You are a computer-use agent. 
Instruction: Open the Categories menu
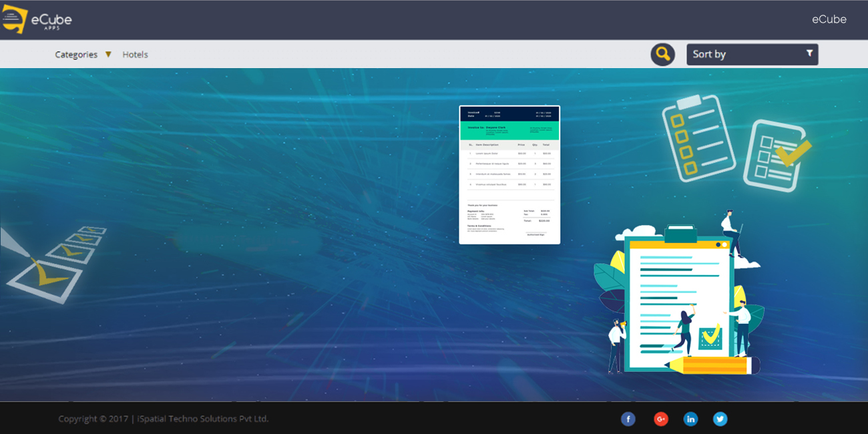click(x=76, y=54)
